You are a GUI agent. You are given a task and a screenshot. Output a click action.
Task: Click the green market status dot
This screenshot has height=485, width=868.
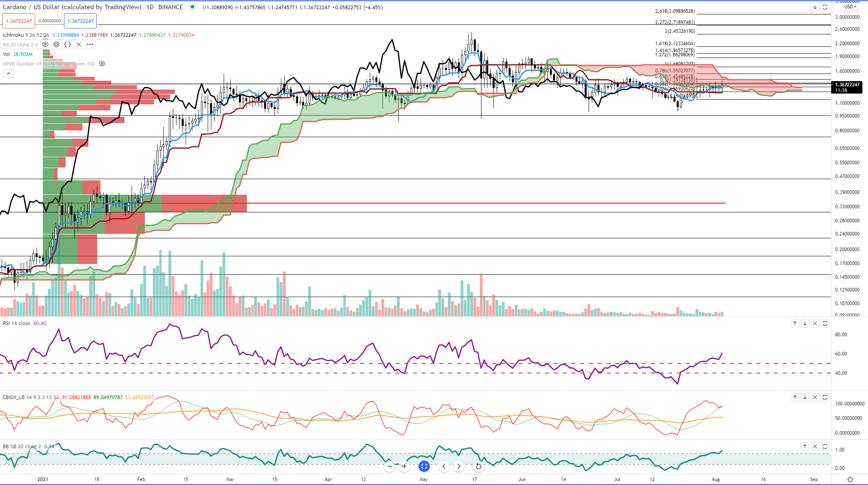(192, 7)
